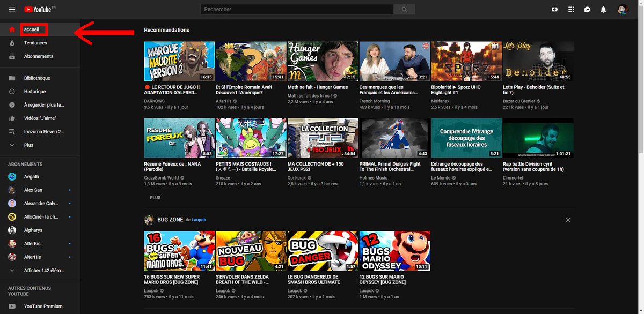
Task: Open the messages share icon
Action: (x=587, y=9)
